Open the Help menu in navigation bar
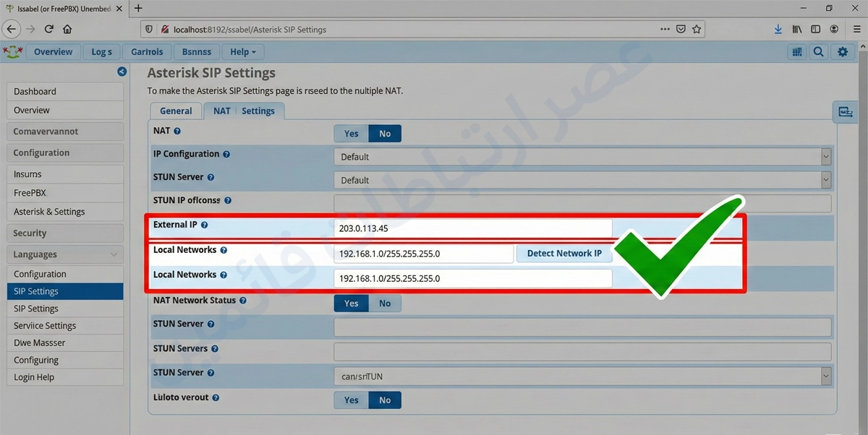 coord(242,52)
